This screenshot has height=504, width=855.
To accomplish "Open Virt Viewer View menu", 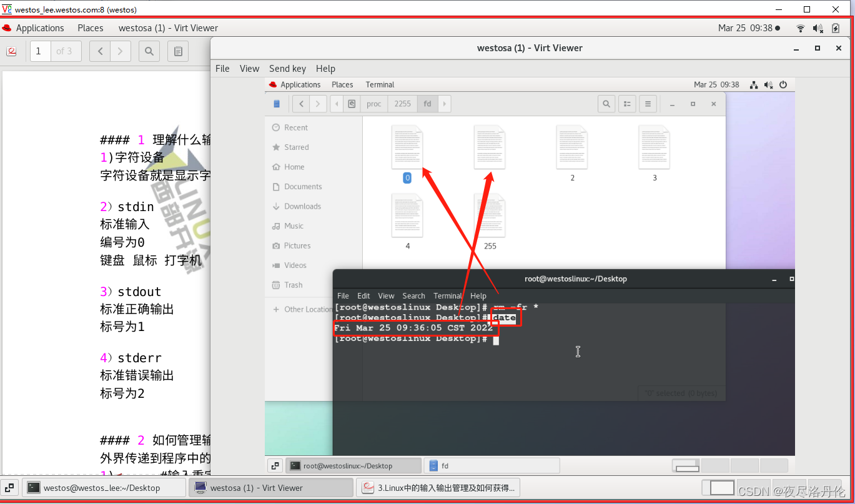I will click(249, 69).
